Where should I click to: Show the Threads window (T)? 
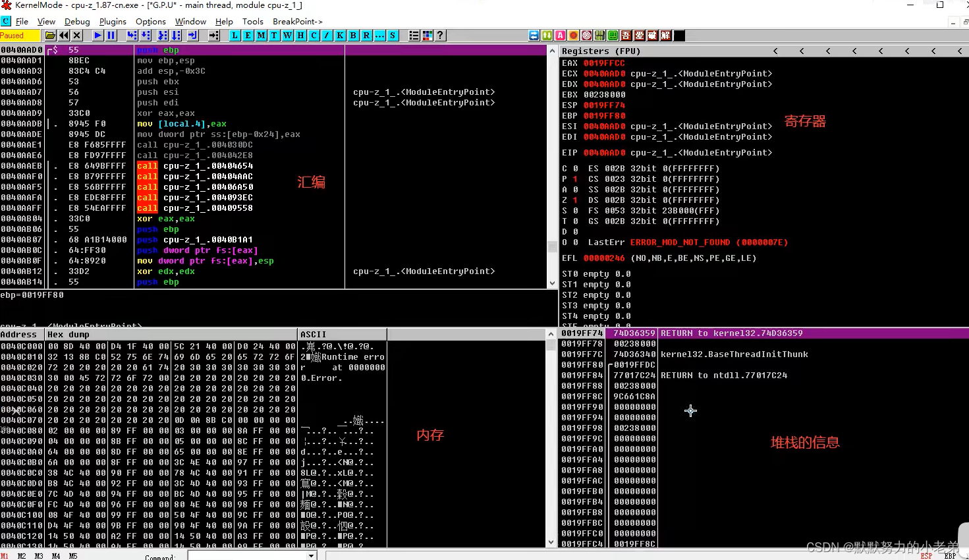point(275,36)
